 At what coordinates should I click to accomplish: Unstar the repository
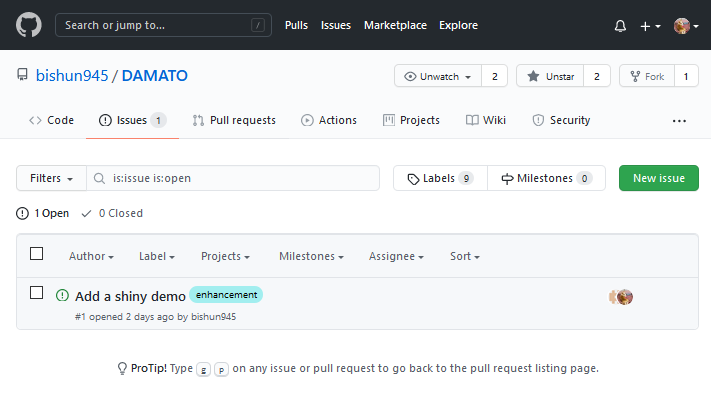coord(550,76)
